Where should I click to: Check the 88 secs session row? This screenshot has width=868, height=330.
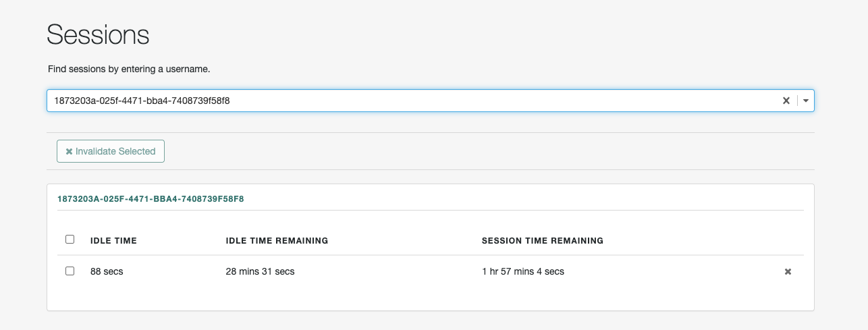point(70,271)
